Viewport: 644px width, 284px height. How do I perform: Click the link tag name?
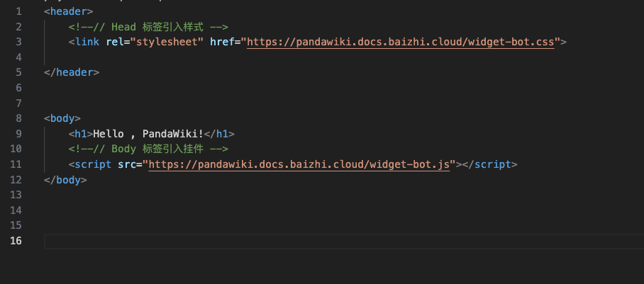click(87, 42)
